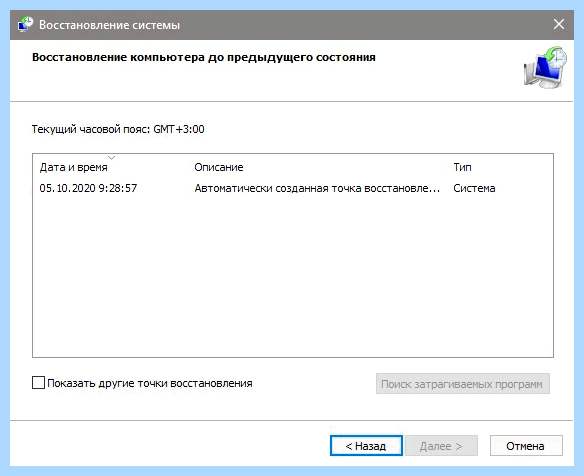
Task: Click the Система type cell
Action: (x=474, y=188)
